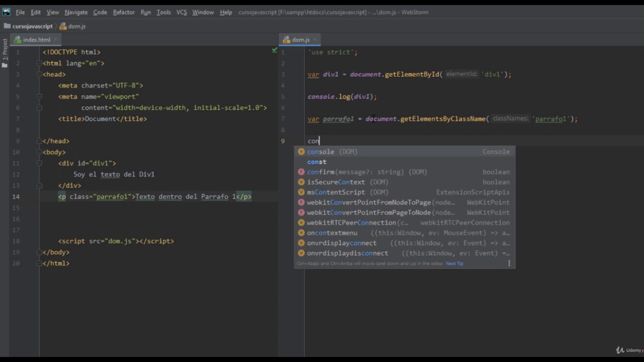Close the dom.js tab

pos(315,40)
